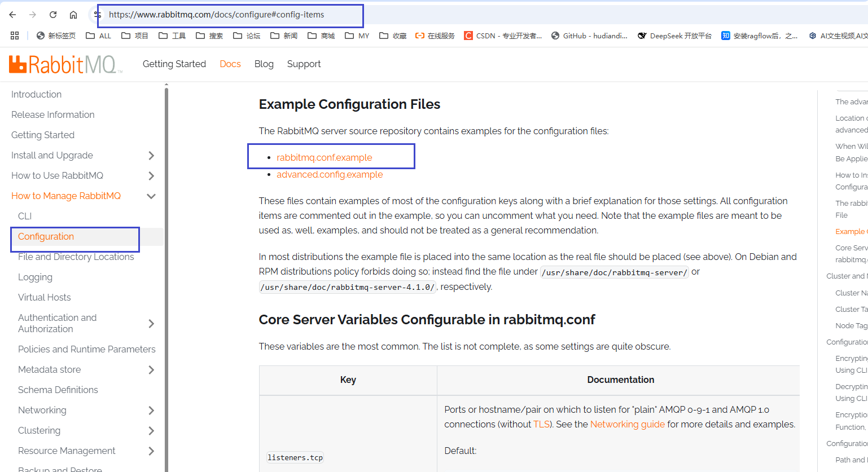Open Getting Started in top navigation
Image resolution: width=868 pixels, height=472 pixels.
coord(174,64)
